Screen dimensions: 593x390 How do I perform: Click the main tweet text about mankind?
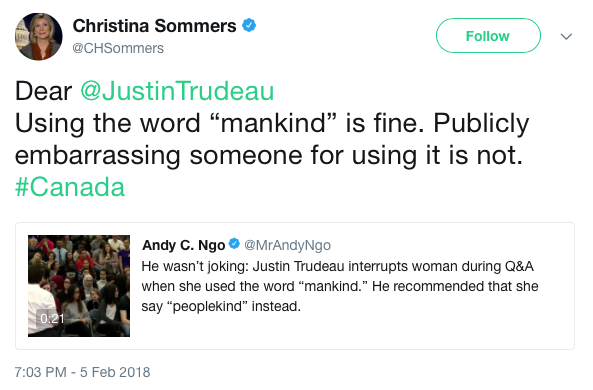(272, 139)
